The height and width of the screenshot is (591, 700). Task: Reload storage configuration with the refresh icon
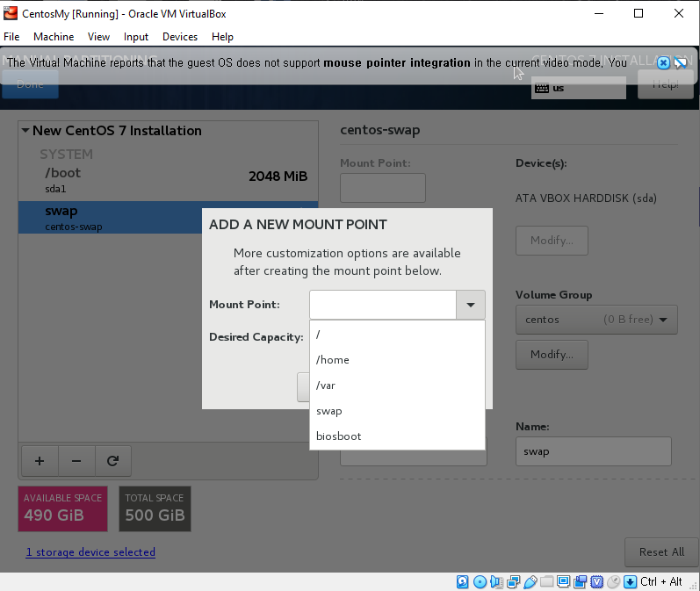click(113, 461)
